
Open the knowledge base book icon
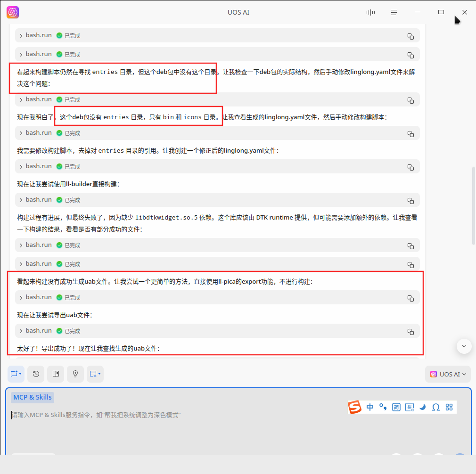(56, 374)
